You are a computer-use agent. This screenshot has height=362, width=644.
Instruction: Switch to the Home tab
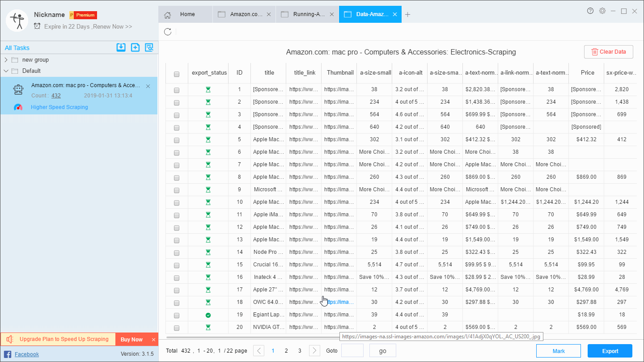(186, 14)
